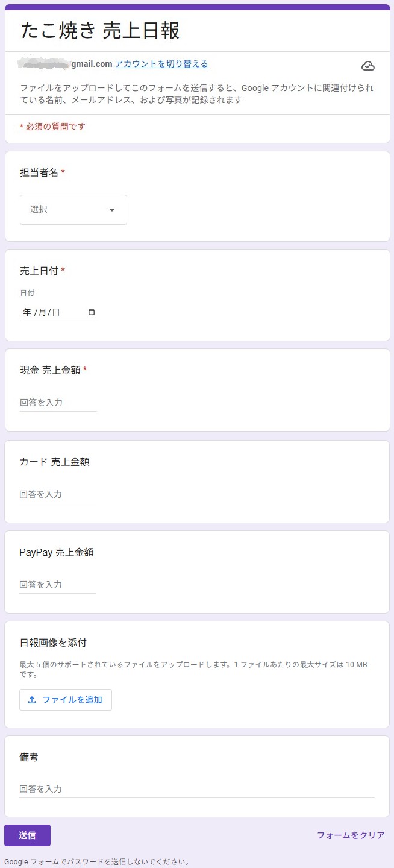Click the red 必須の質問です notice

tap(52, 127)
